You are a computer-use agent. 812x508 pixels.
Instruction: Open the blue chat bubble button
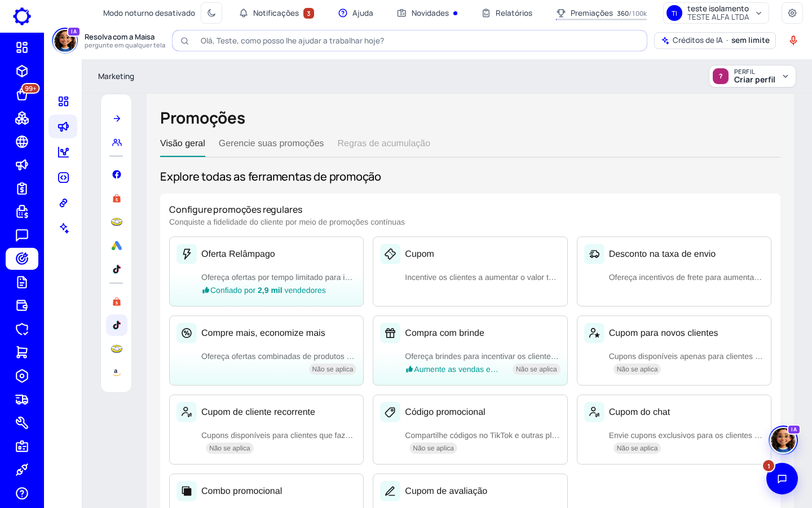pos(782,479)
